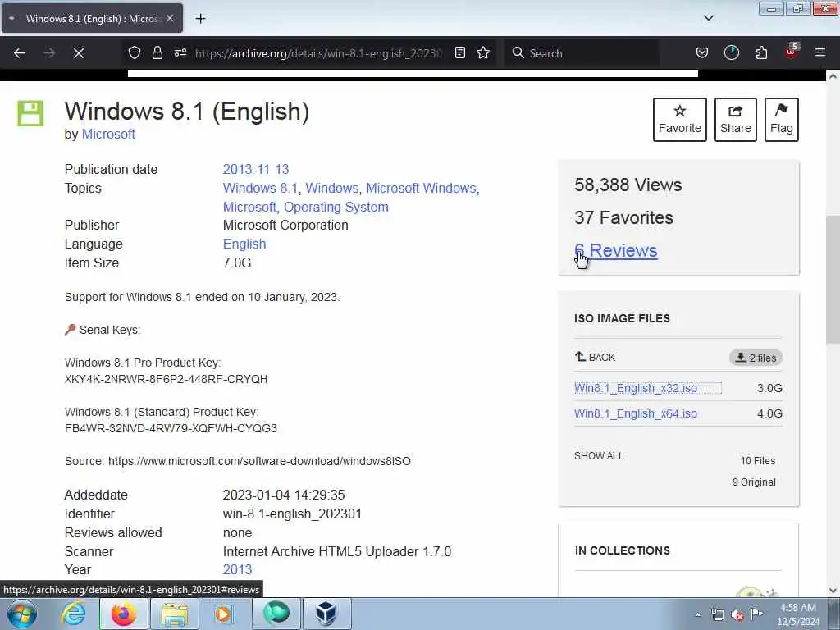Download all with the 2 files button

pos(756,358)
